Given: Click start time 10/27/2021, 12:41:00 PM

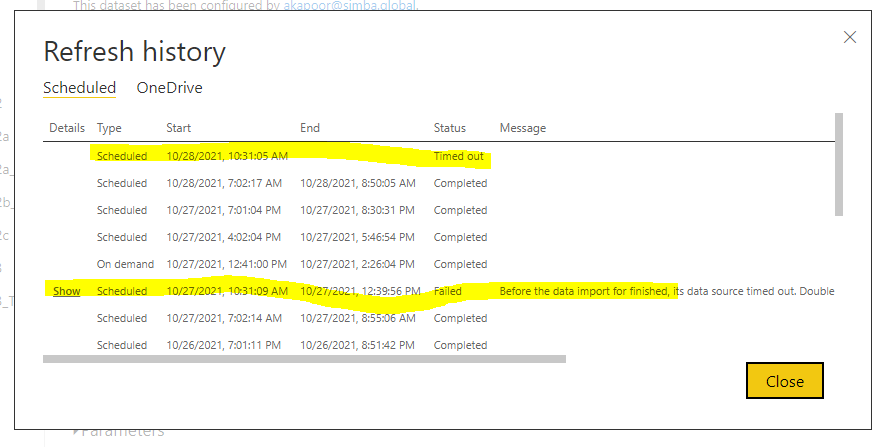Looking at the screenshot, I should tap(227, 264).
